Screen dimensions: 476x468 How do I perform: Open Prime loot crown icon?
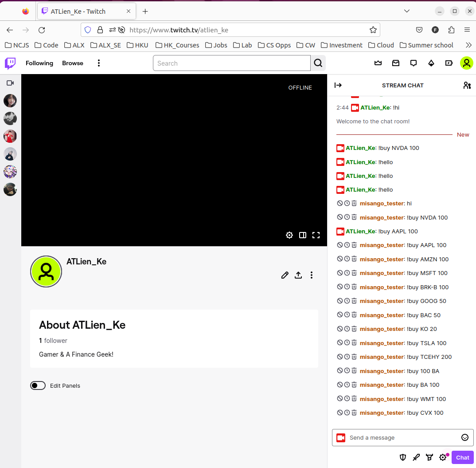pos(378,63)
